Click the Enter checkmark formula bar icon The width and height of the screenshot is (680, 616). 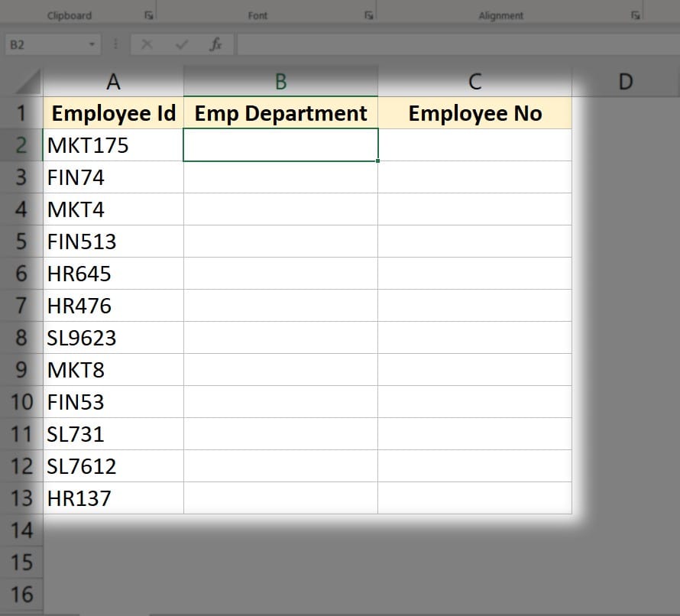181,45
